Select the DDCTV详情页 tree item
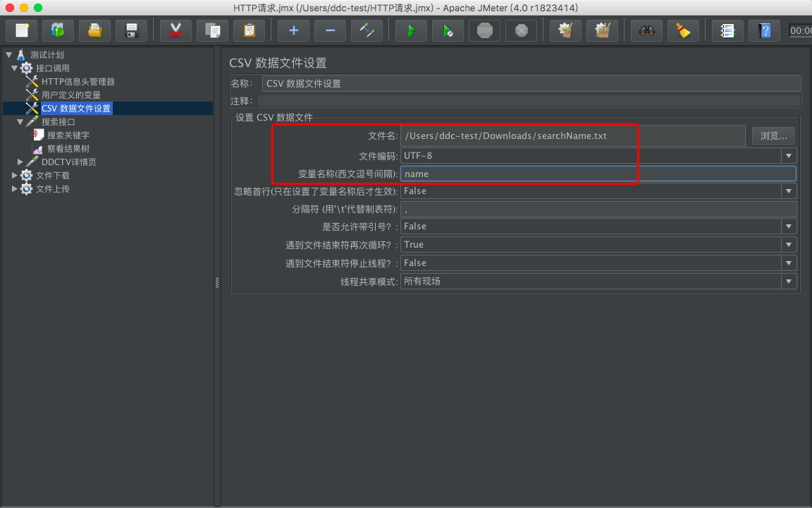Image resolution: width=812 pixels, height=508 pixels. 68,162
